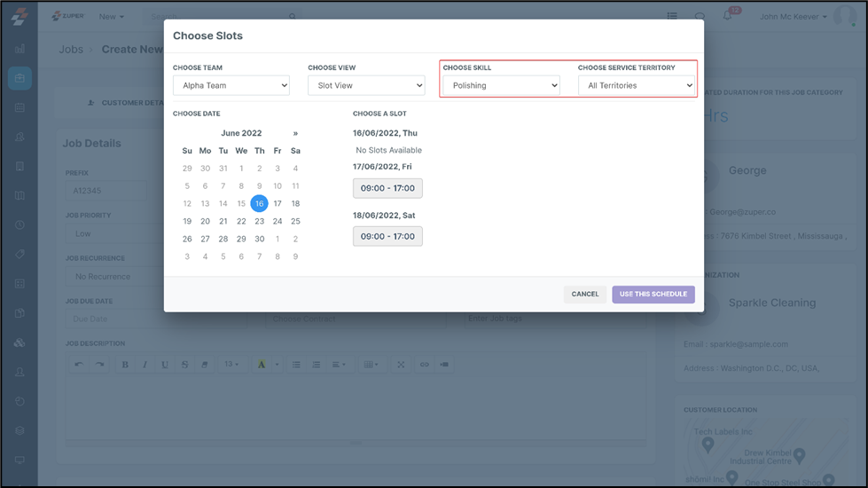The height and width of the screenshot is (488, 868).
Task: Open the notifications bell icon
Action: click(728, 17)
